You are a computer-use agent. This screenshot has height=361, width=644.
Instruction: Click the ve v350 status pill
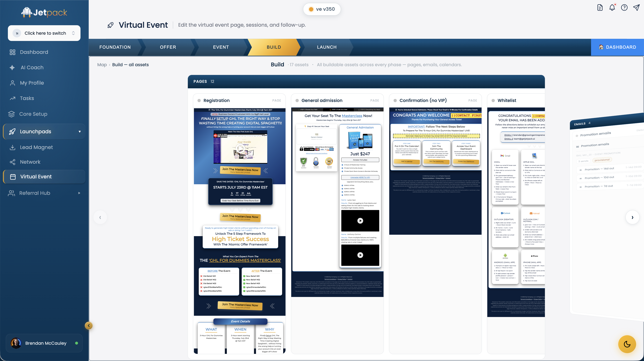[x=322, y=9]
